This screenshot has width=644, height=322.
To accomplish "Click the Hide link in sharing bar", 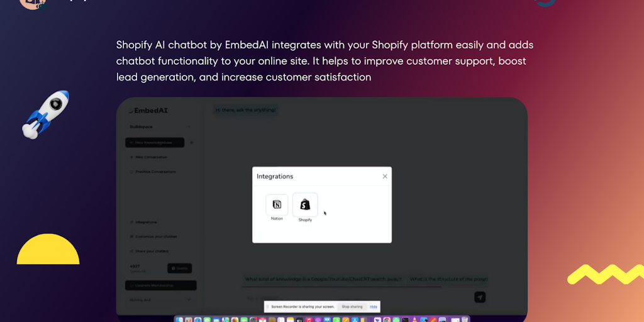I will pyautogui.click(x=374, y=307).
